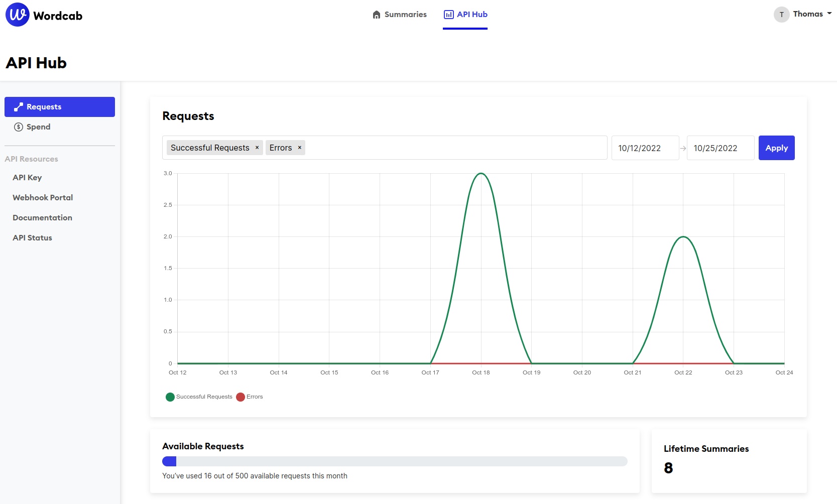This screenshot has height=504, width=837.
Task: Open the Documentation link
Action: point(42,218)
